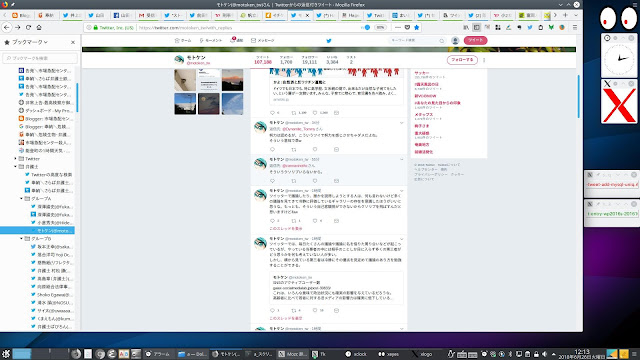Reply to the tweet replying to @Dynamite_Tommy
Screen dimensions: 640x360
coord(272,149)
